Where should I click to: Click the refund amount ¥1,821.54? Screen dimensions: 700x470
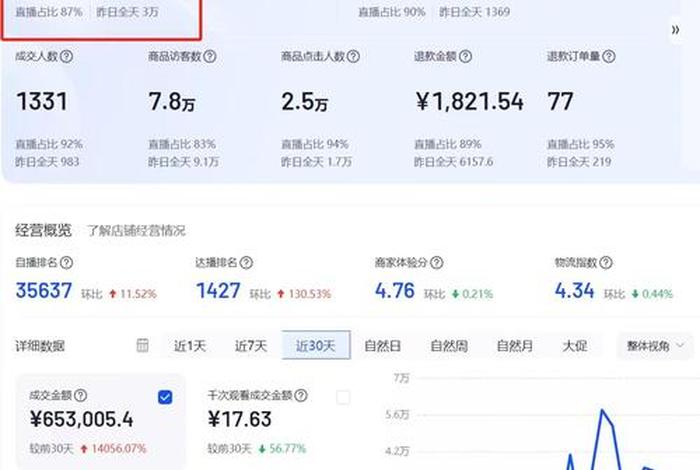(x=469, y=101)
